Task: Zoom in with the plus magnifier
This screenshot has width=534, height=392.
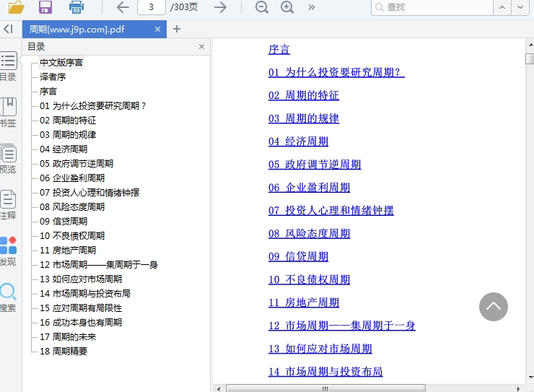Action: pos(287,7)
